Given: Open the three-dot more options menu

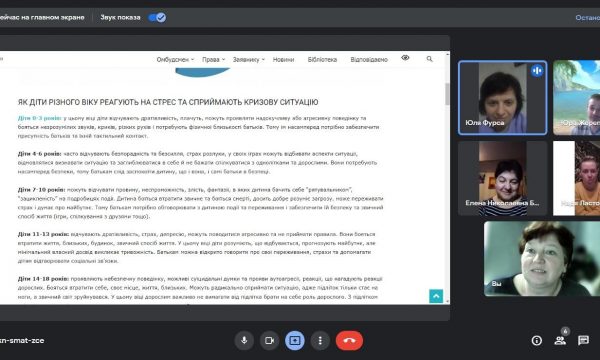Looking at the screenshot, I should (x=320, y=340).
